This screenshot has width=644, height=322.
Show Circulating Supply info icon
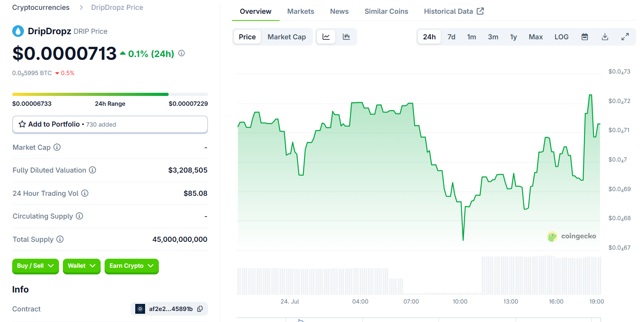pyautogui.click(x=79, y=216)
